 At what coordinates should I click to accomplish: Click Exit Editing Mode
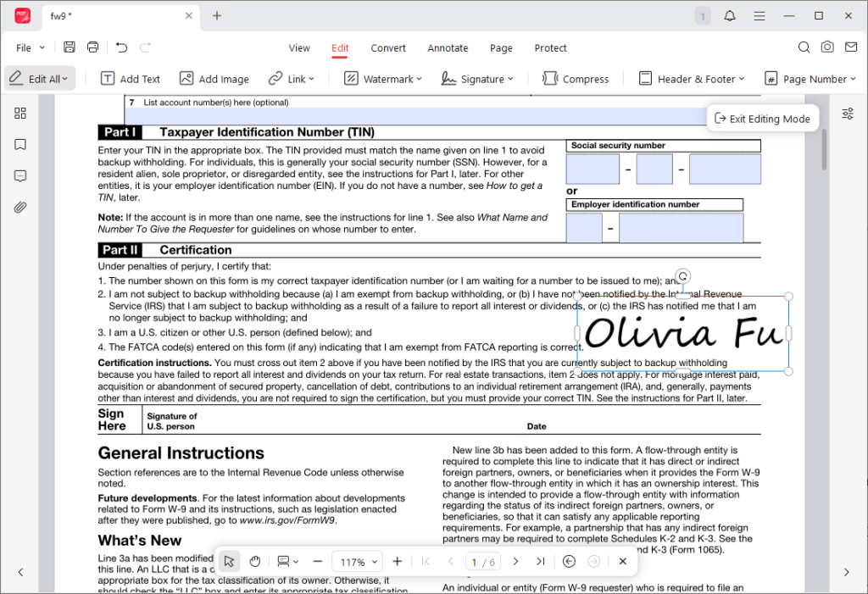(762, 119)
